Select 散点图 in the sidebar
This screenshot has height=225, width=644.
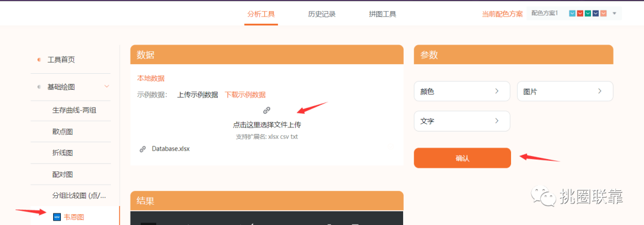tap(63, 132)
